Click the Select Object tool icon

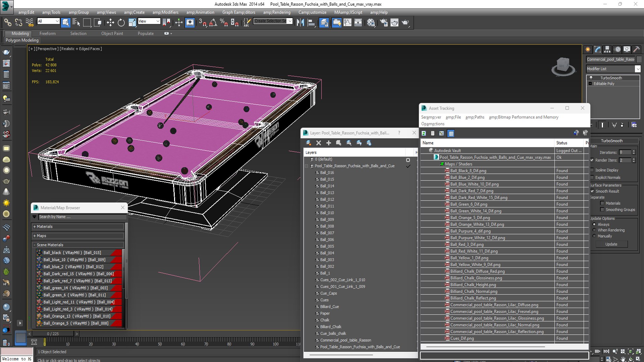66,22
